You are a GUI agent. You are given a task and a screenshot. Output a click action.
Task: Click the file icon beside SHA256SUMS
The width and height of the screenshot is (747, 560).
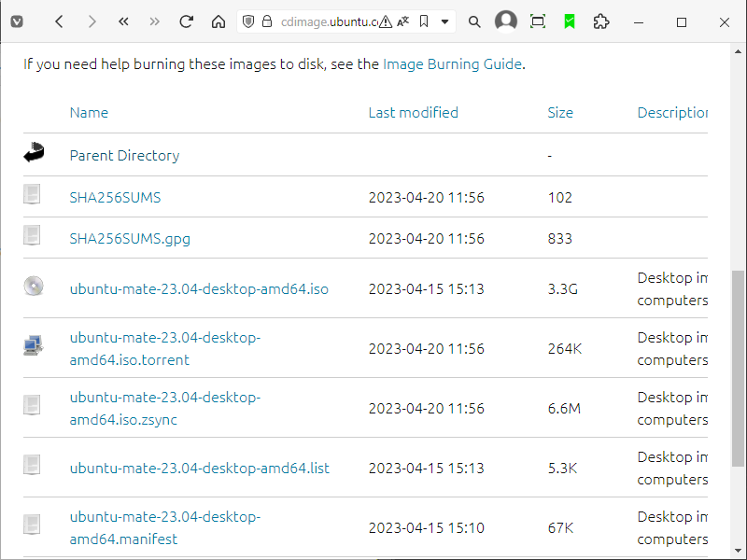(32, 194)
